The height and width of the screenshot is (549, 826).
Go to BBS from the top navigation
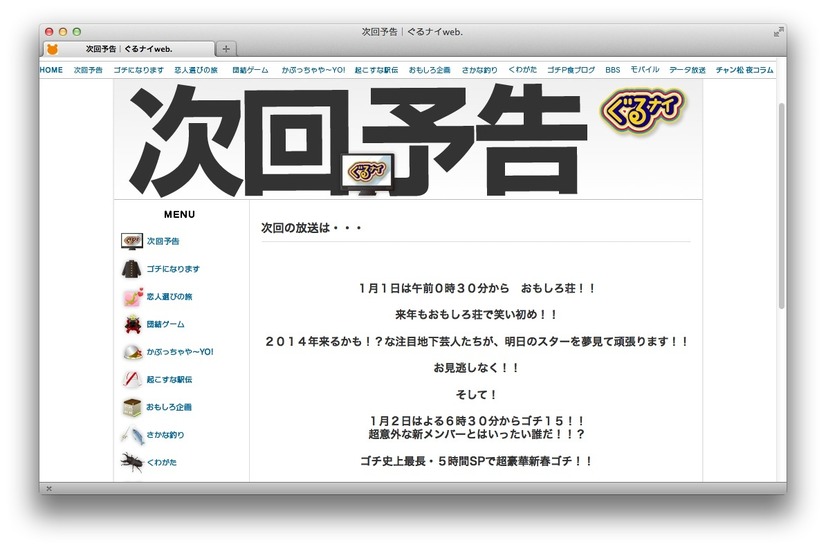coord(612,70)
